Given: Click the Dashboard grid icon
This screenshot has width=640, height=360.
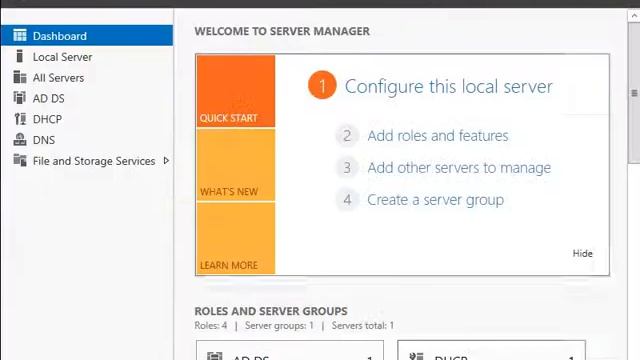Looking at the screenshot, I should [x=20, y=36].
